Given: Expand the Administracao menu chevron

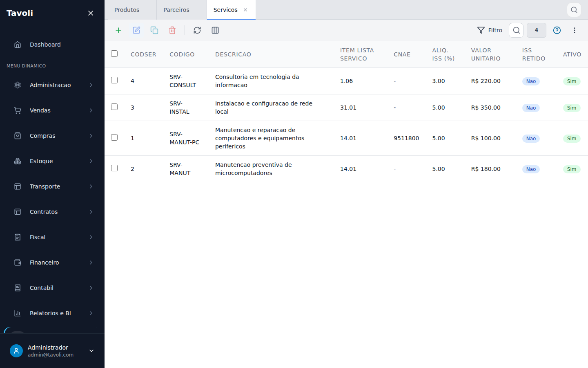Looking at the screenshot, I should pyautogui.click(x=91, y=85).
